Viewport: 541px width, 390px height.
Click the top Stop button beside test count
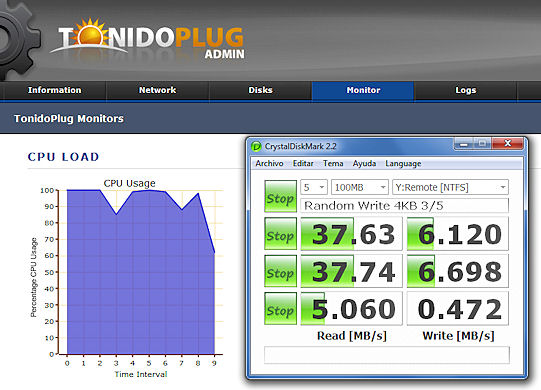pos(281,196)
